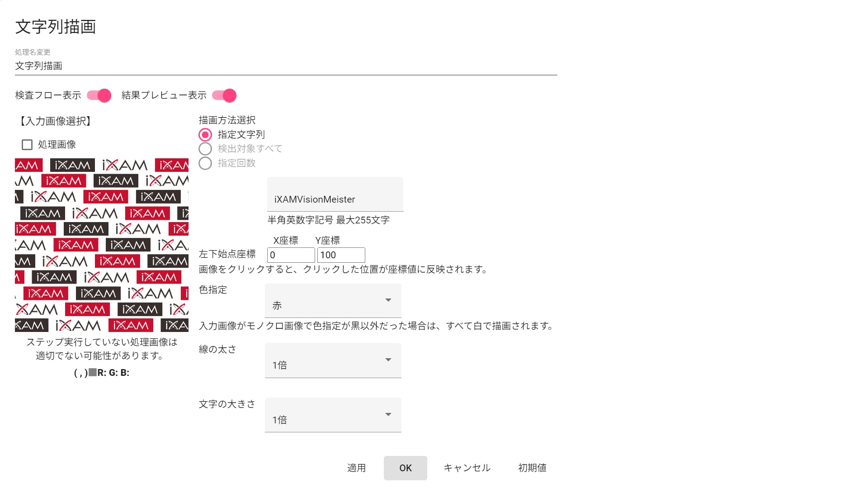The image size is (868, 488).
Task: Click the iXAMVisionMeister text field
Action: click(x=335, y=199)
